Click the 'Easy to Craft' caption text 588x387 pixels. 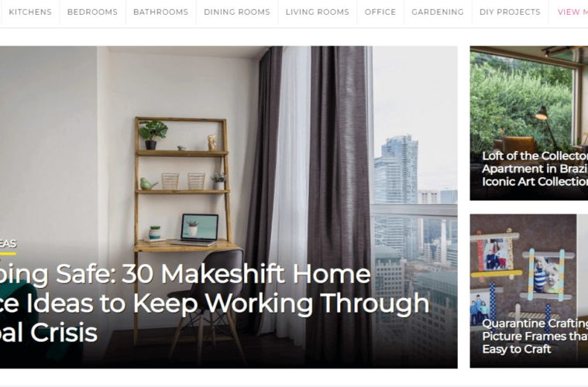tap(517, 349)
